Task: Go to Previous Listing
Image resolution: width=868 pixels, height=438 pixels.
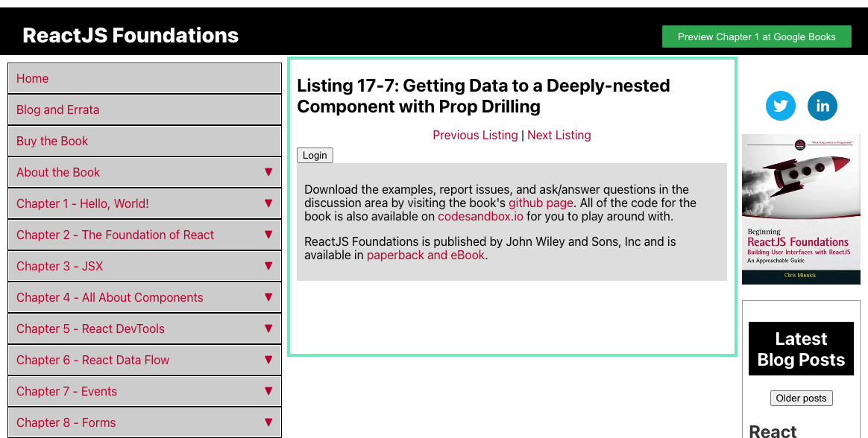Action: tap(476, 135)
